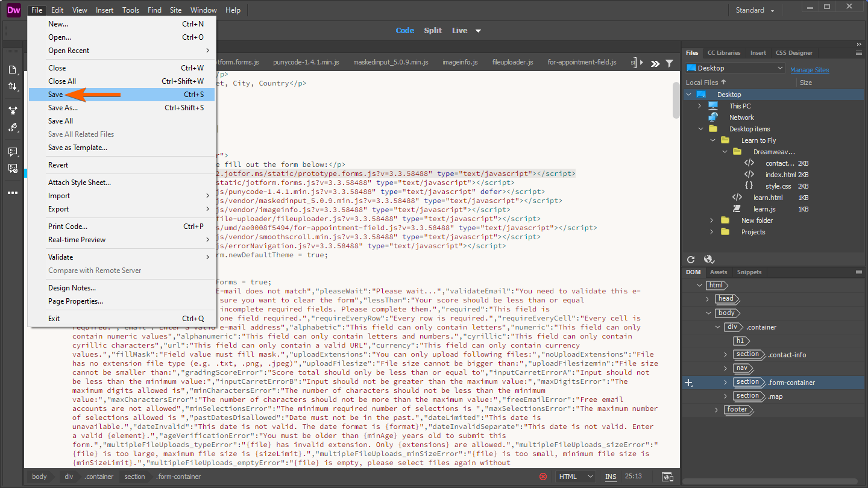This screenshot has height=488, width=868.
Task: Expand the New folder tree item
Action: tap(712, 221)
